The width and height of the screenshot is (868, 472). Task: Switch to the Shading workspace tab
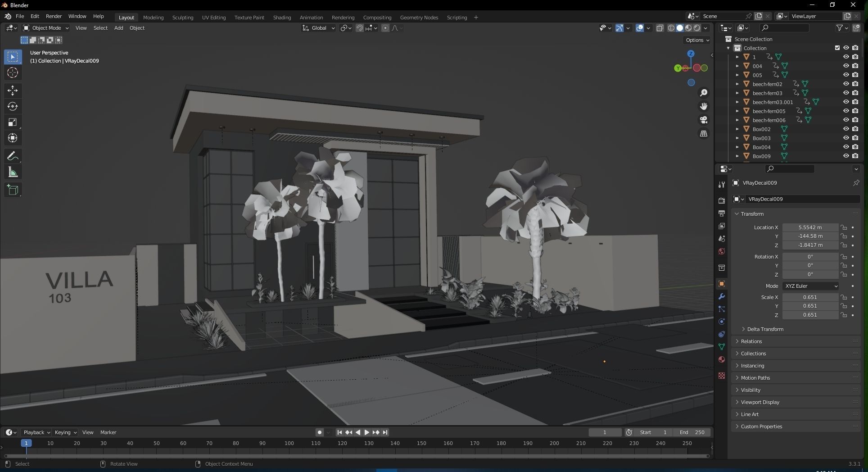[x=282, y=18]
